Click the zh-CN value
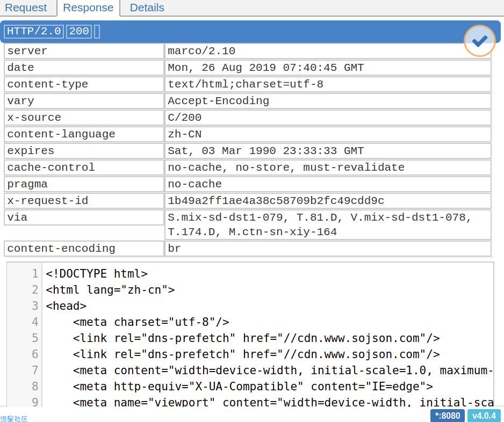The width and height of the screenshot is (504, 422). [328, 134]
